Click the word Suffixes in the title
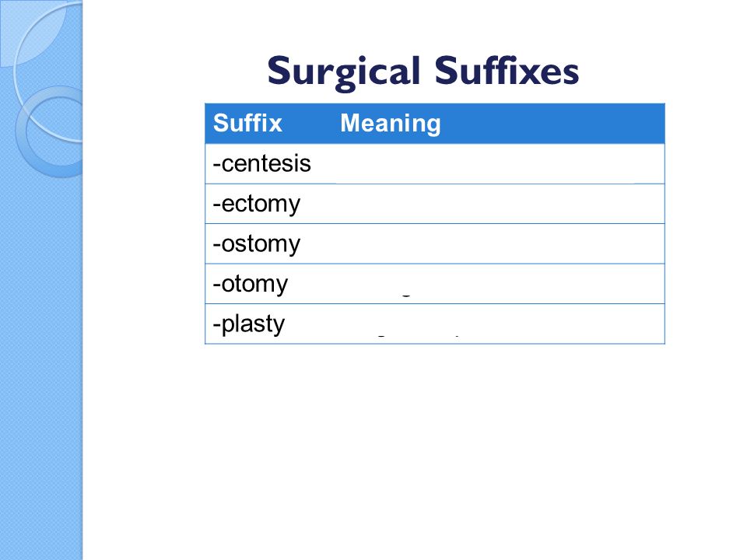Screen dimensions: 747x560 coord(507,71)
